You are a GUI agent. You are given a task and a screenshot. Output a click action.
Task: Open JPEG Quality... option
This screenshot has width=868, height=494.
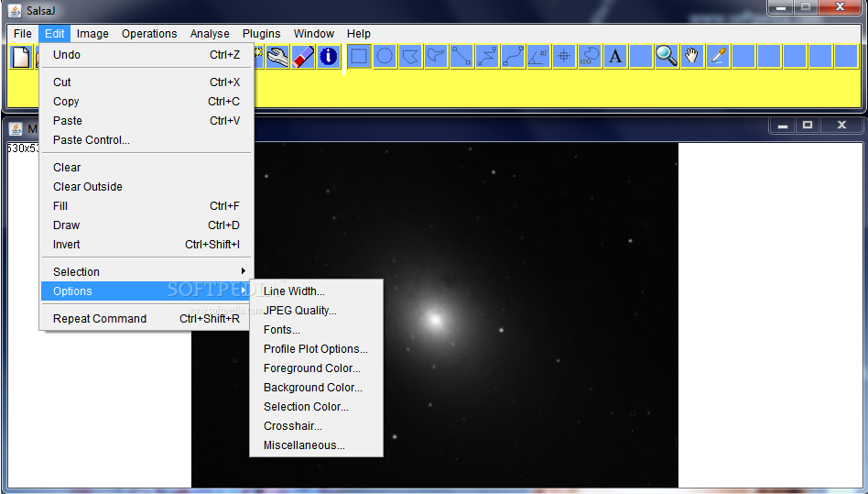point(316,311)
